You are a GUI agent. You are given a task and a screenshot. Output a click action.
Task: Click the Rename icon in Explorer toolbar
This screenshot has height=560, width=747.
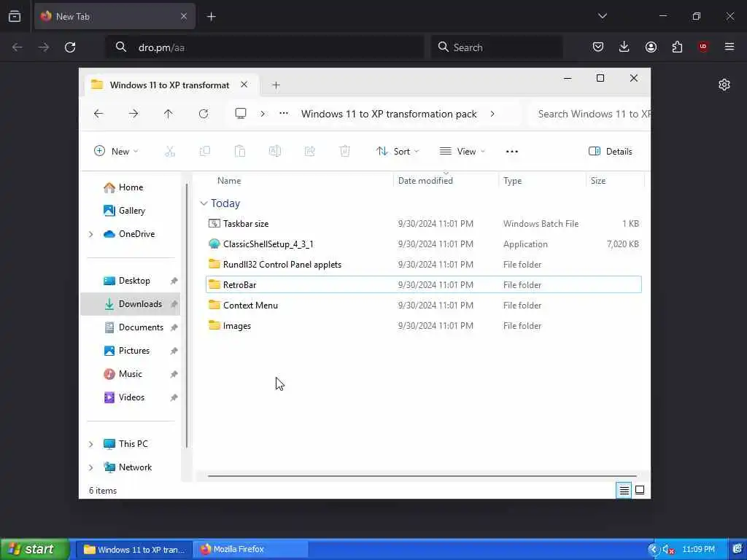[275, 152]
